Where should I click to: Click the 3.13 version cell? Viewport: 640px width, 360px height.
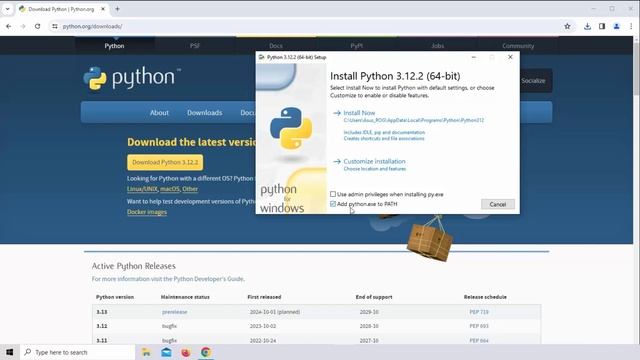click(102, 312)
